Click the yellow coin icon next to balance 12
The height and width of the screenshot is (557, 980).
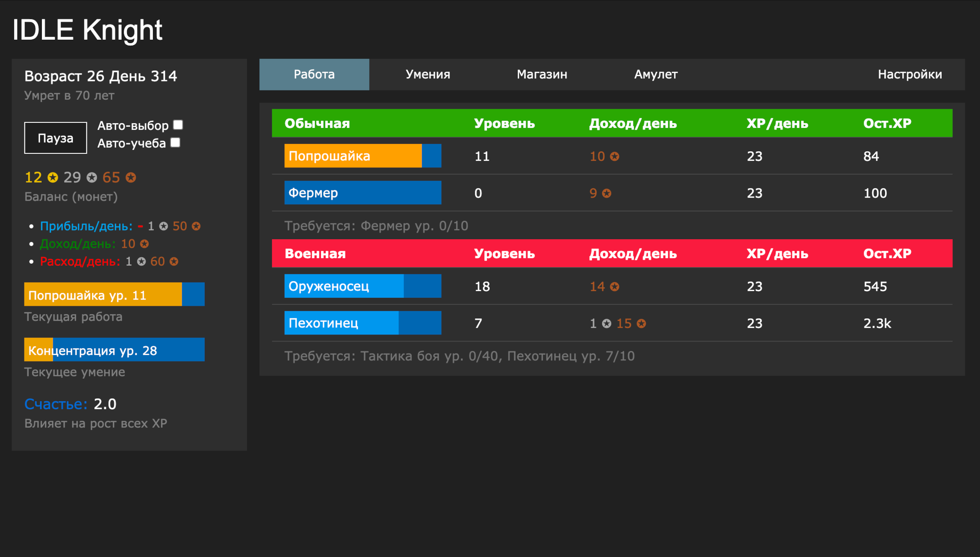(52, 178)
